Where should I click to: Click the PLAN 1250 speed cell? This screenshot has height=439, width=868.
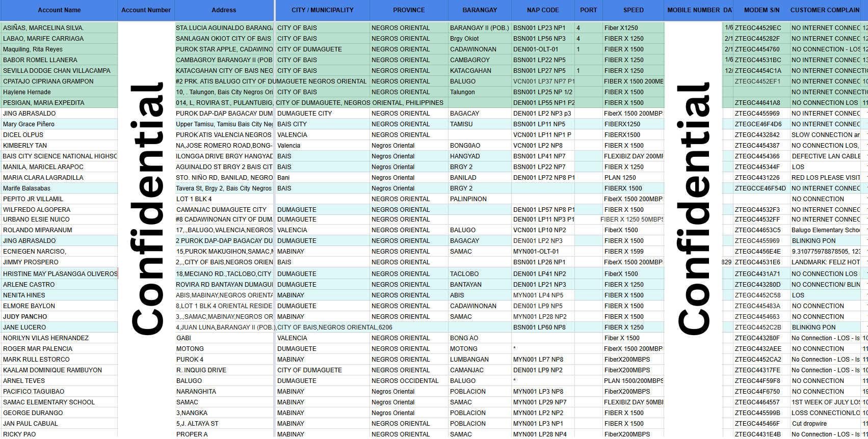[x=633, y=178]
